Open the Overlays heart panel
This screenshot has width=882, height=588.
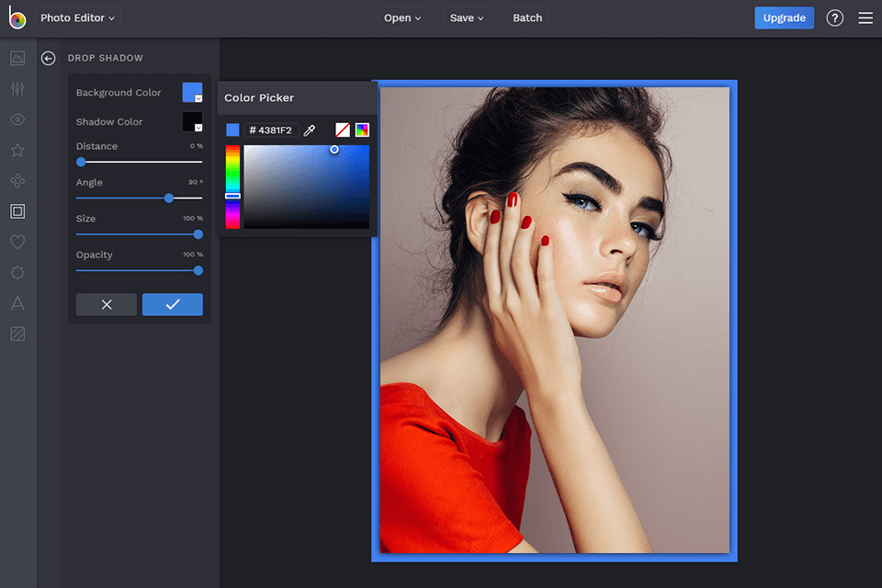point(17,242)
